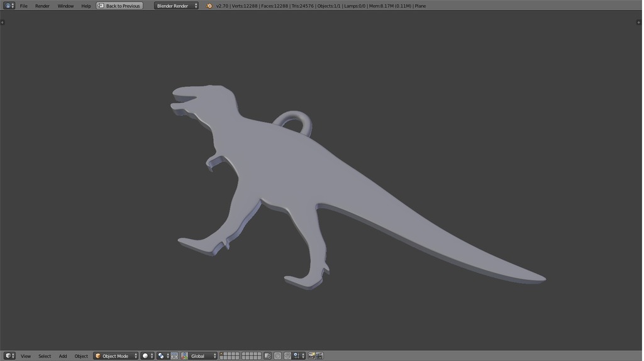Open the Object Mode dropdown
The width and height of the screenshot is (644, 361).
click(116, 356)
